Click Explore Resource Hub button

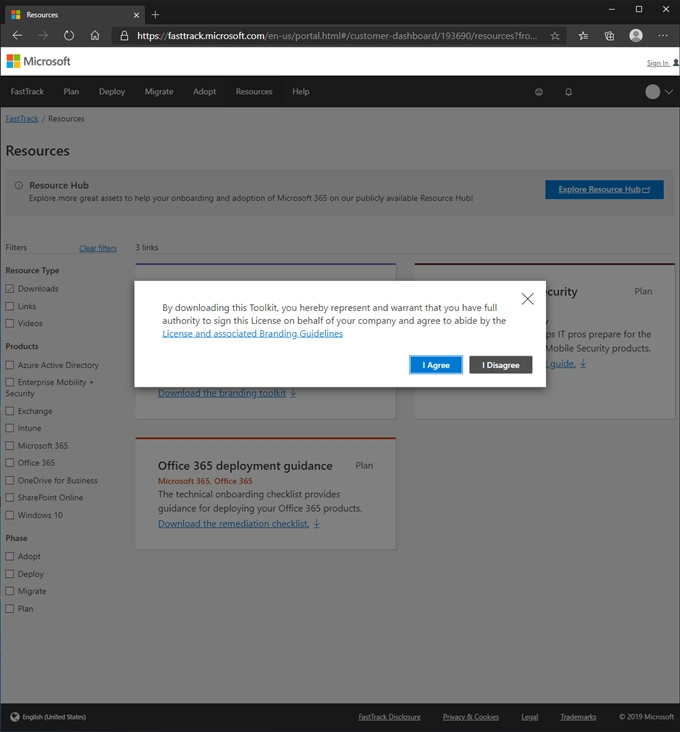tap(604, 190)
